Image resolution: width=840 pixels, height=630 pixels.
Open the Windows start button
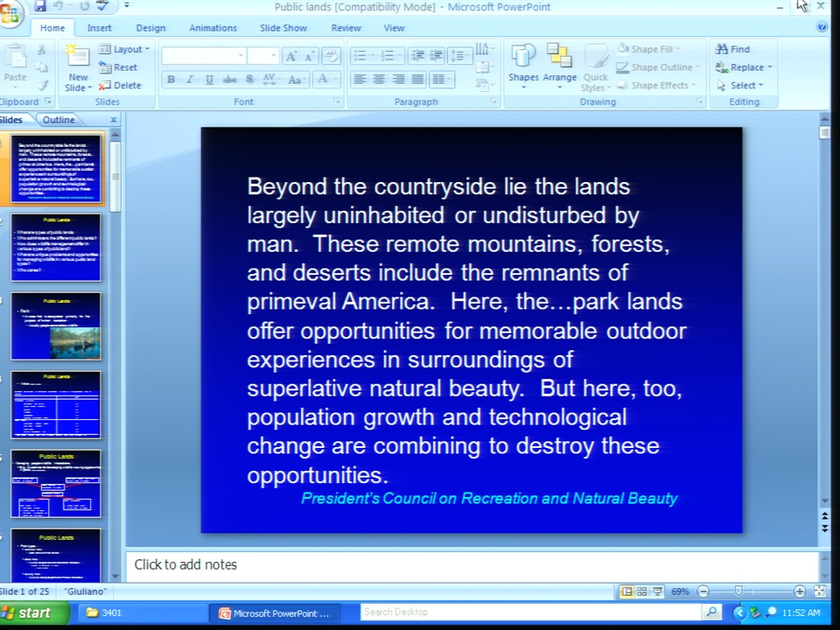tap(33, 612)
